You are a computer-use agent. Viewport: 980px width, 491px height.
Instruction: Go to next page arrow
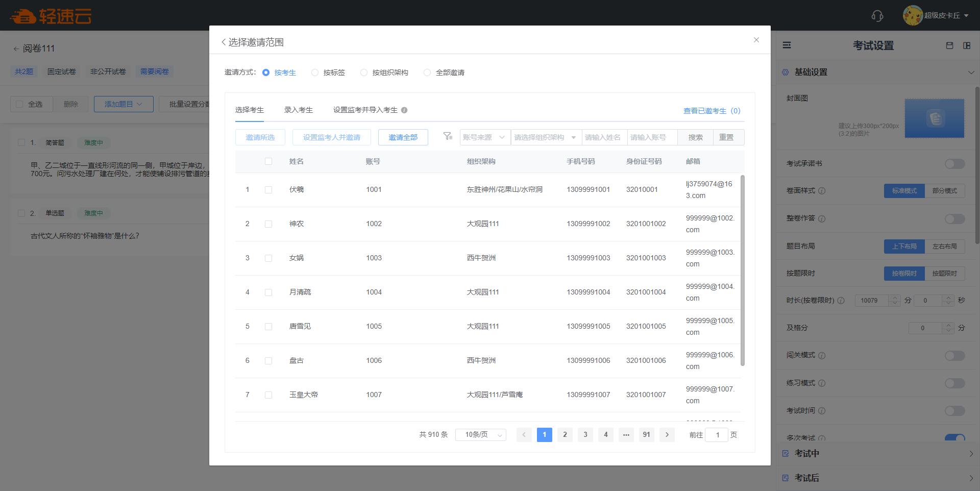[x=667, y=435]
